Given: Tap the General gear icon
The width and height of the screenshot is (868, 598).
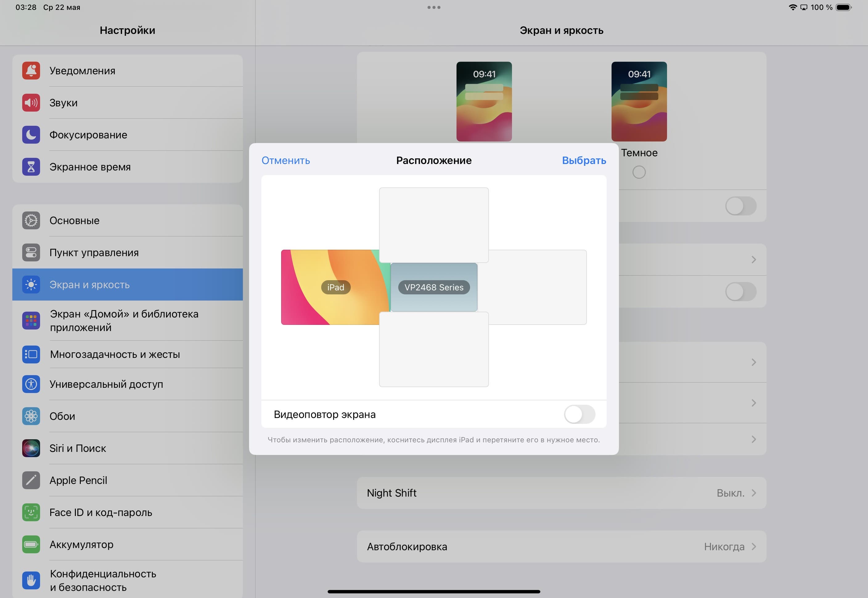Looking at the screenshot, I should [31, 220].
